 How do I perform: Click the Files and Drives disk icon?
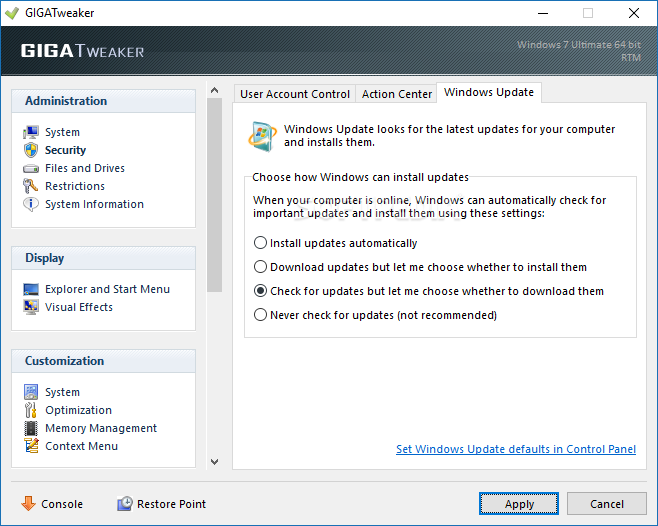pyautogui.click(x=31, y=168)
